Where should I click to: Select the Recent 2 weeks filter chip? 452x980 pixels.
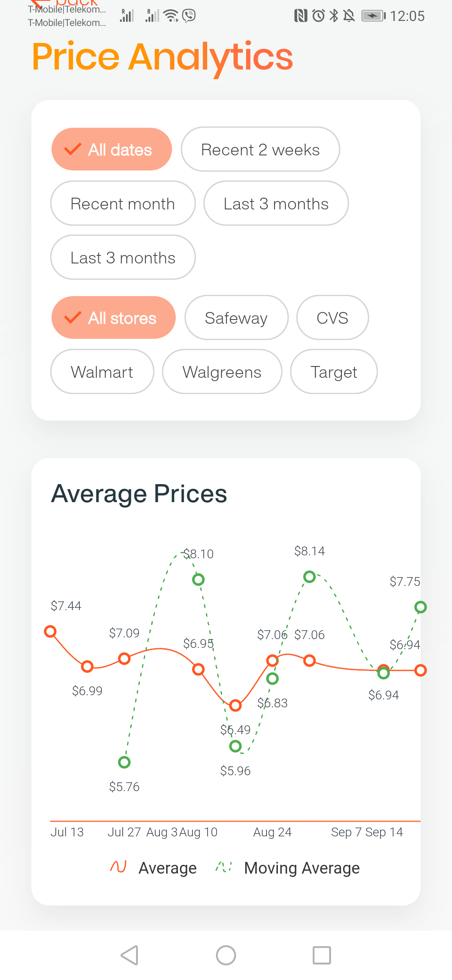click(x=260, y=149)
